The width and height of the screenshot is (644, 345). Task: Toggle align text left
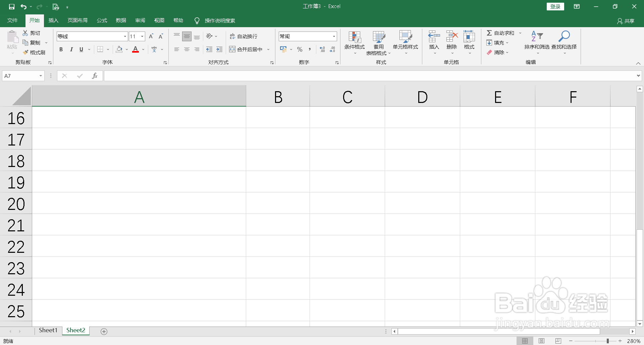(x=177, y=49)
